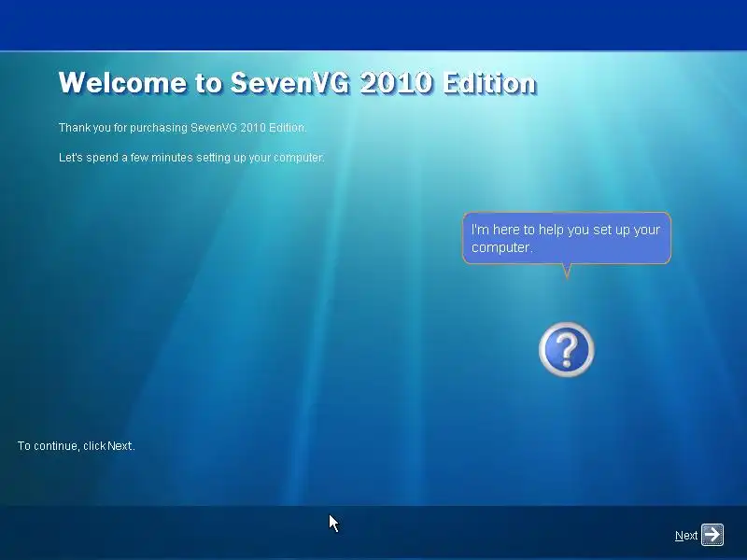
Task: Click 'Thank you for purchasing SevenVG 2010 Edition' text
Action: (182, 128)
